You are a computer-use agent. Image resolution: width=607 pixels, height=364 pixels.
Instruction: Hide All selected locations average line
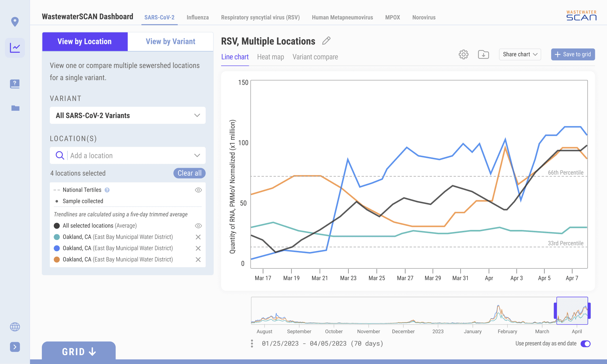coord(198,226)
